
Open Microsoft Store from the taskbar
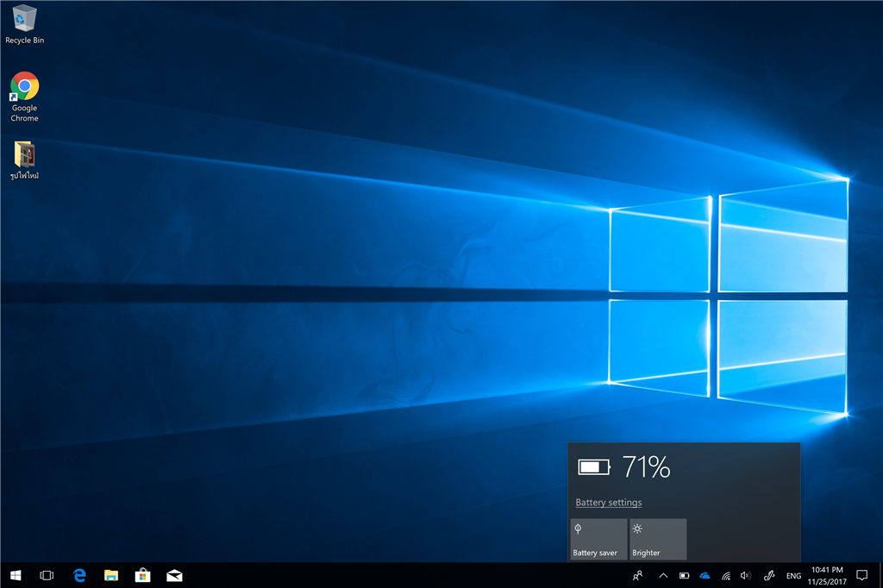pos(142,575)
